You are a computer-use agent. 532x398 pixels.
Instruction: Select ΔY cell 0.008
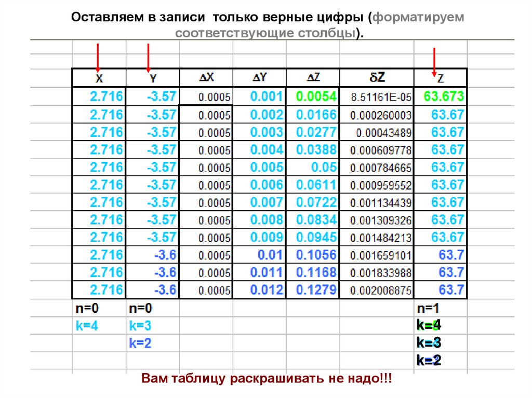pyautogui.click(x=260, y=220)
